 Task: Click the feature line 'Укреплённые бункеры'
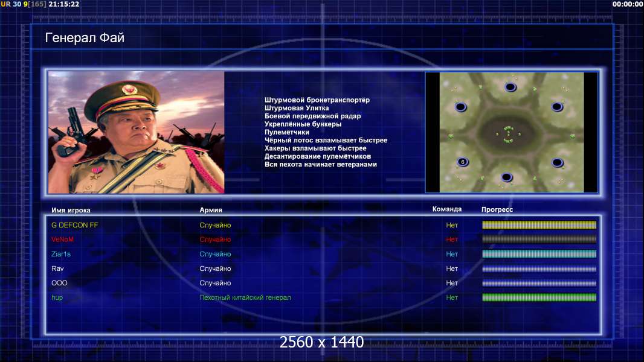[x=303, y=124]
